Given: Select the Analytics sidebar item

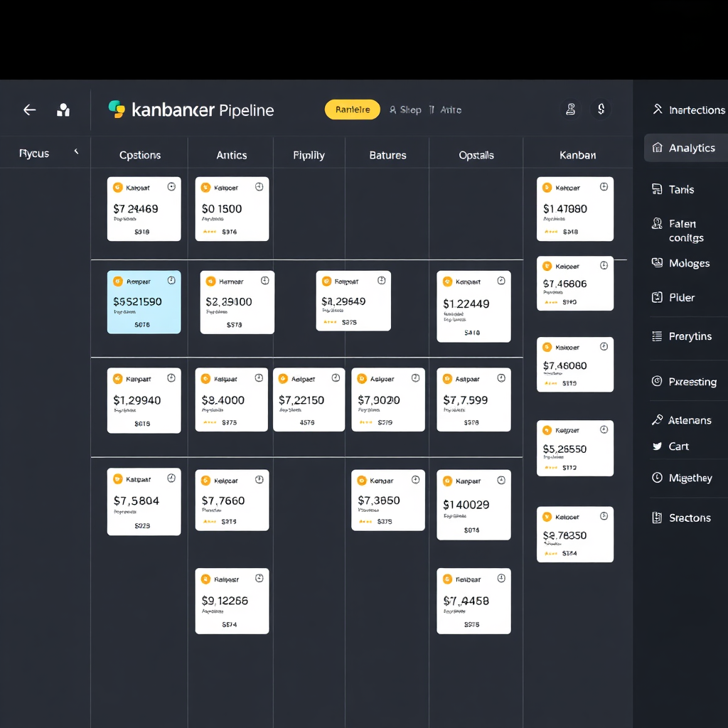Looking at the screenshot, I should pyautogui.click(x=685, y=148).
